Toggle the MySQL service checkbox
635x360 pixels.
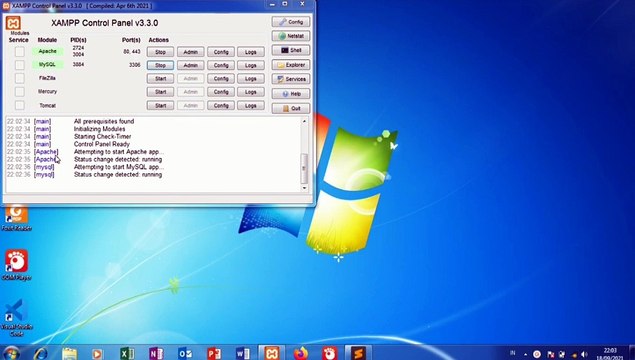point(19,65)
